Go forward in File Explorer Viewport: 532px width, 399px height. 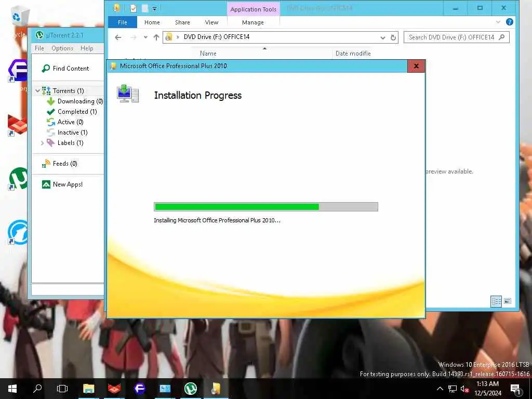134,37
